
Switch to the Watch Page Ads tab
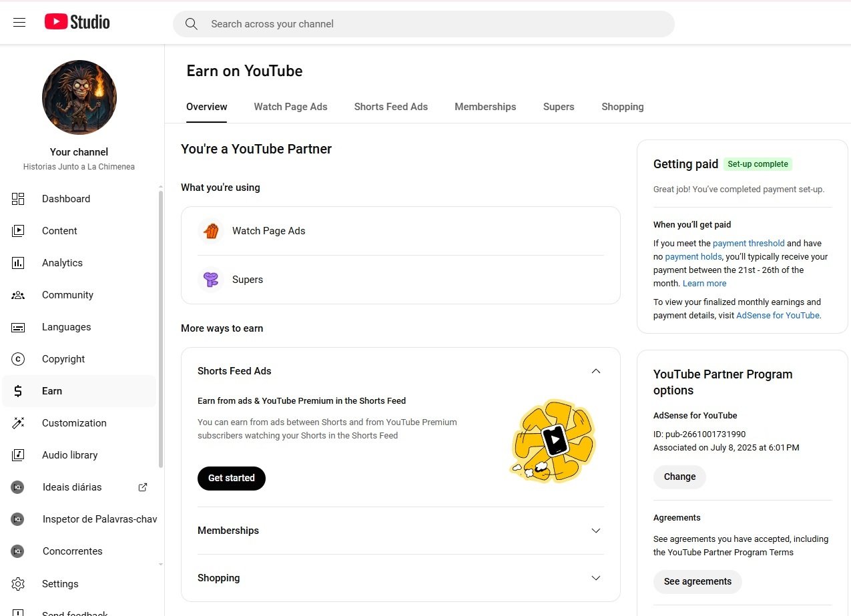[290, 107]
